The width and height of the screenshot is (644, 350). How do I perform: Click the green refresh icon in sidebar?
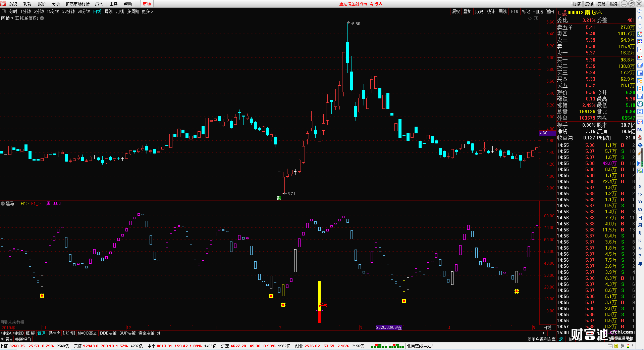point(640,171)
